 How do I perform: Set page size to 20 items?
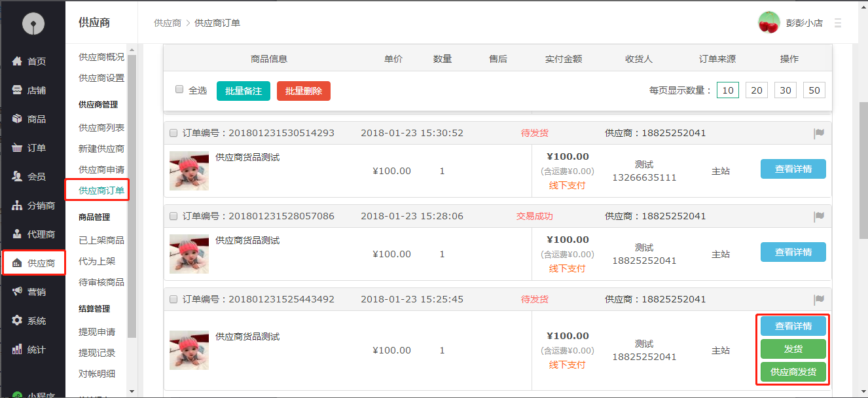point(757,90)
